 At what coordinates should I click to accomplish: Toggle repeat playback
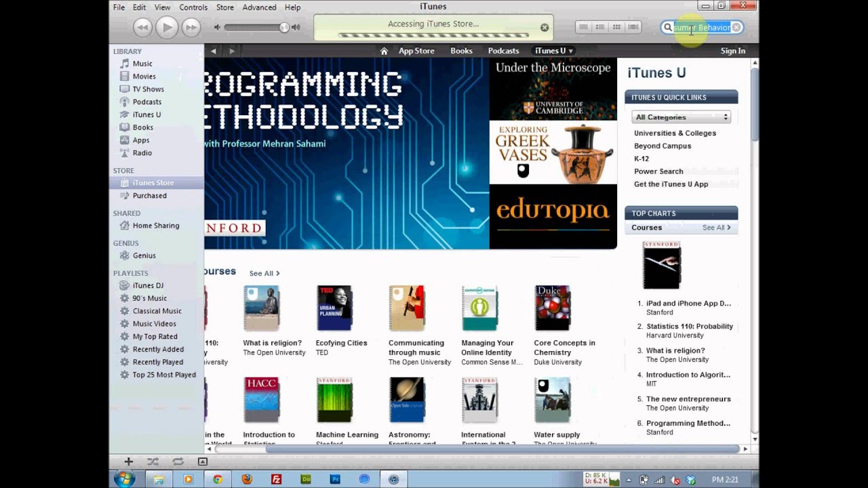[178, 462]
